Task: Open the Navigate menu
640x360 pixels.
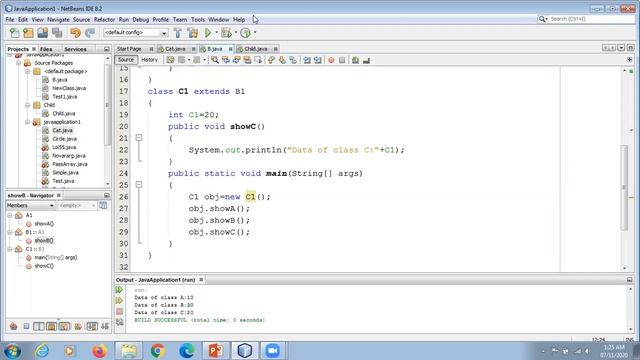Action: point(58,20)
